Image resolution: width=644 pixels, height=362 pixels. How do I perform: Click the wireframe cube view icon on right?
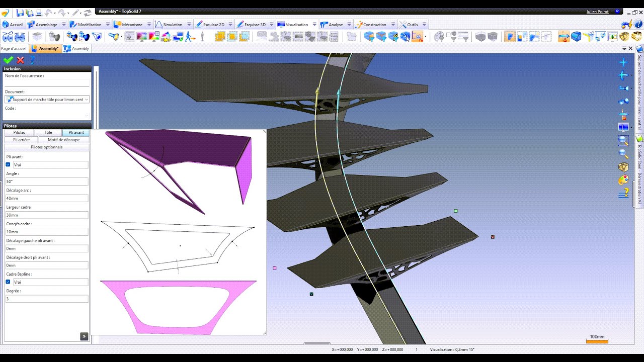coord(623,167)
